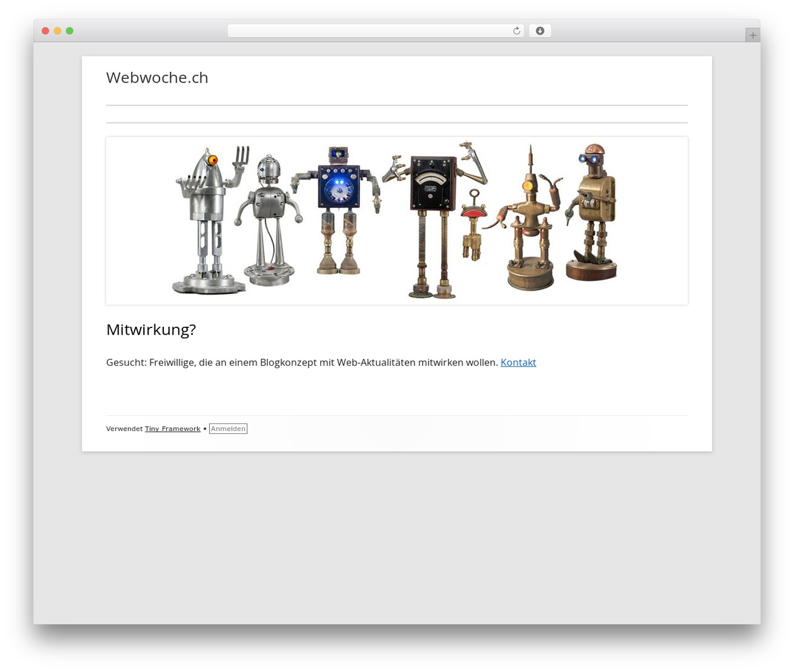Follow the Kontakt link
The height and width of the screenshot is (672, 794).
518,362
